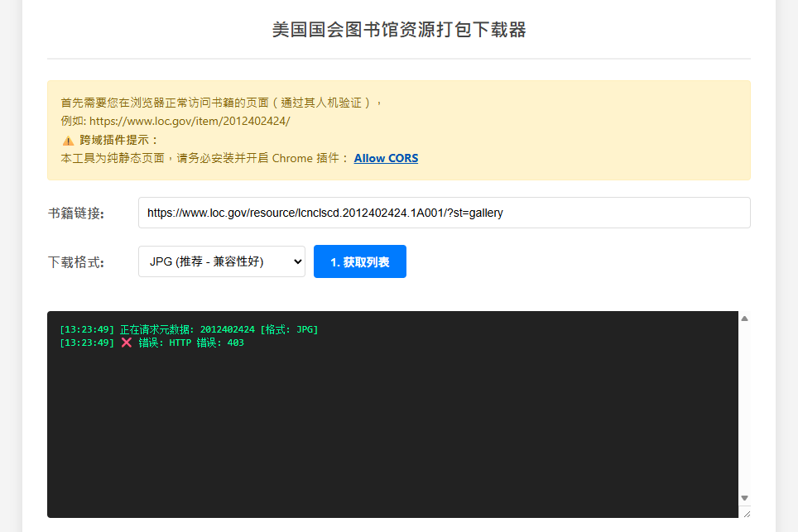
Task: Click the red X error icon in log
Action: [x=127, y=343]
